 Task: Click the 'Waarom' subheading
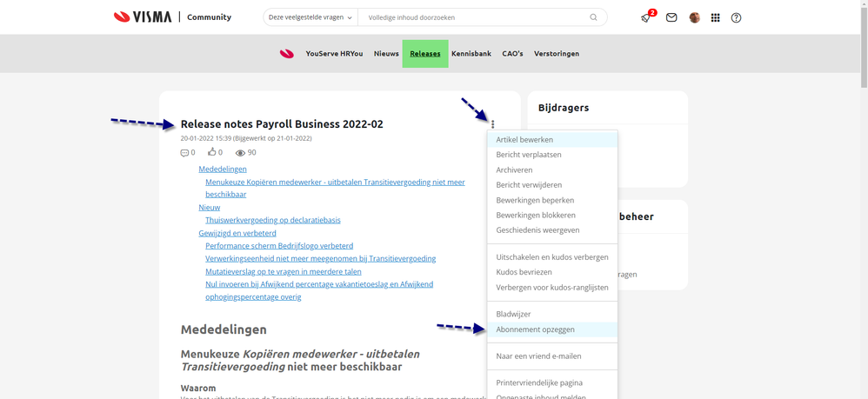(198, 388)
